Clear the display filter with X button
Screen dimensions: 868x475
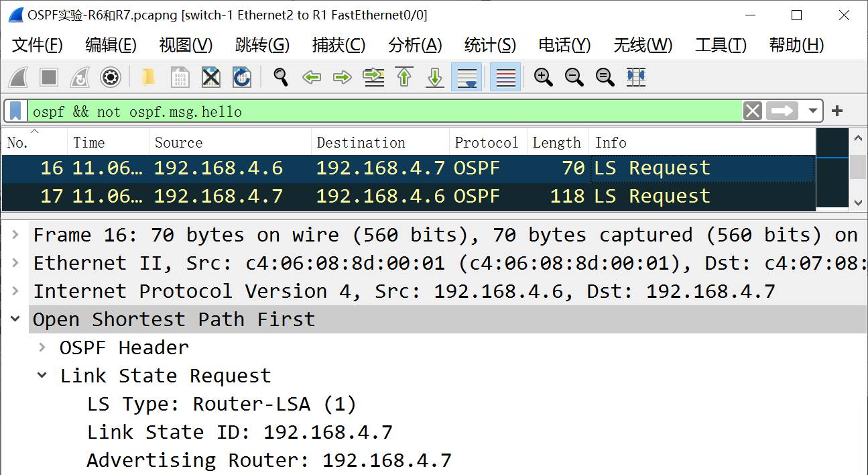753,111
